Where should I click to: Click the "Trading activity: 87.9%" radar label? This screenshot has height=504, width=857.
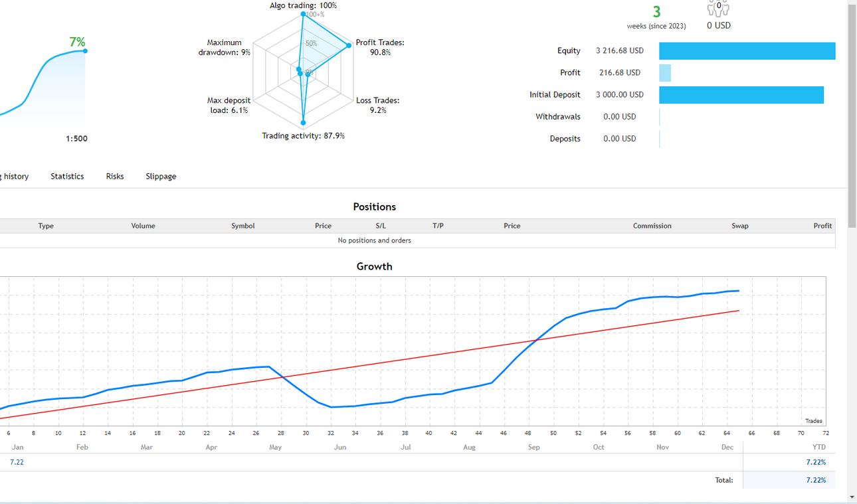coord(303,136)
